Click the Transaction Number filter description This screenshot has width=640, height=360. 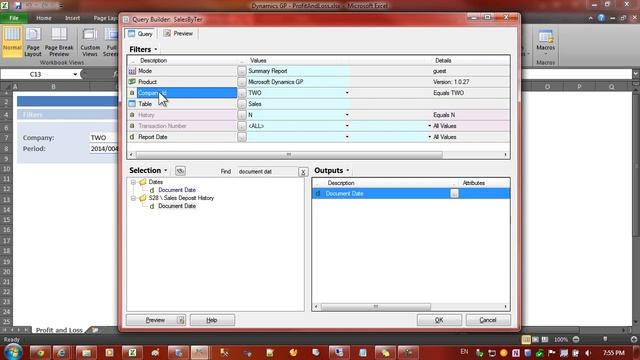[x=162, y=126]
